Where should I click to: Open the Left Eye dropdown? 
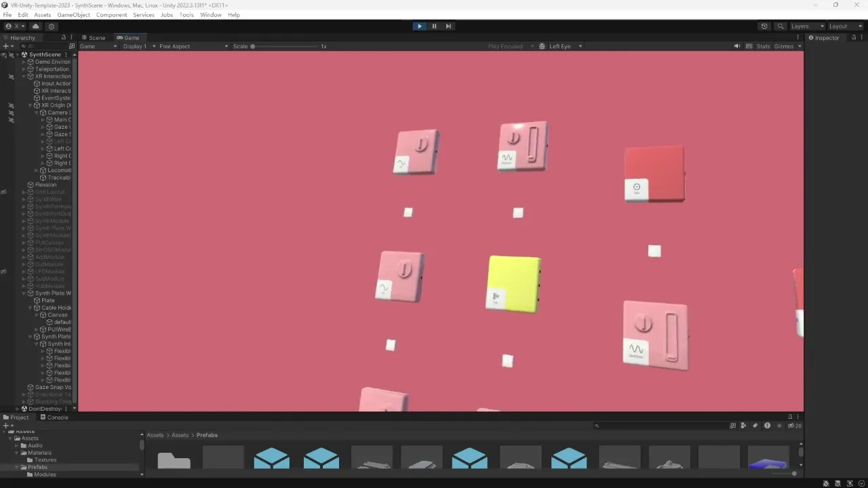pyautogui.click(x=565, y=46)
